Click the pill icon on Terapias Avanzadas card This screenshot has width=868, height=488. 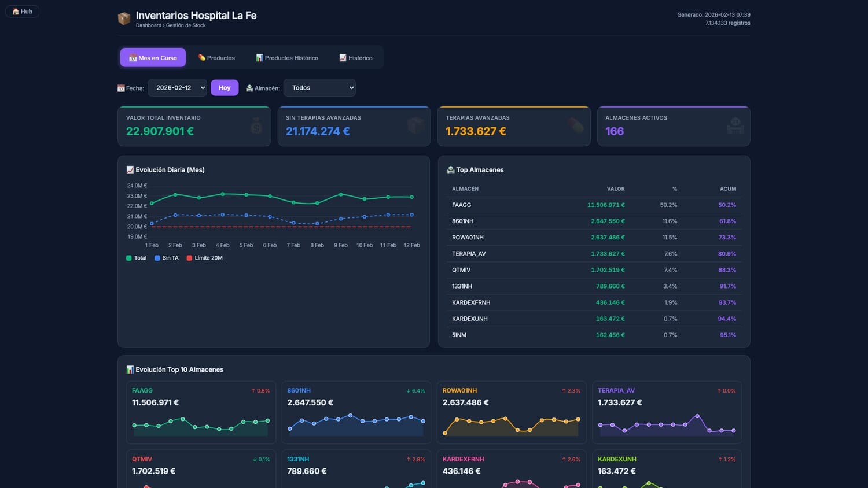tap(576, 125)
